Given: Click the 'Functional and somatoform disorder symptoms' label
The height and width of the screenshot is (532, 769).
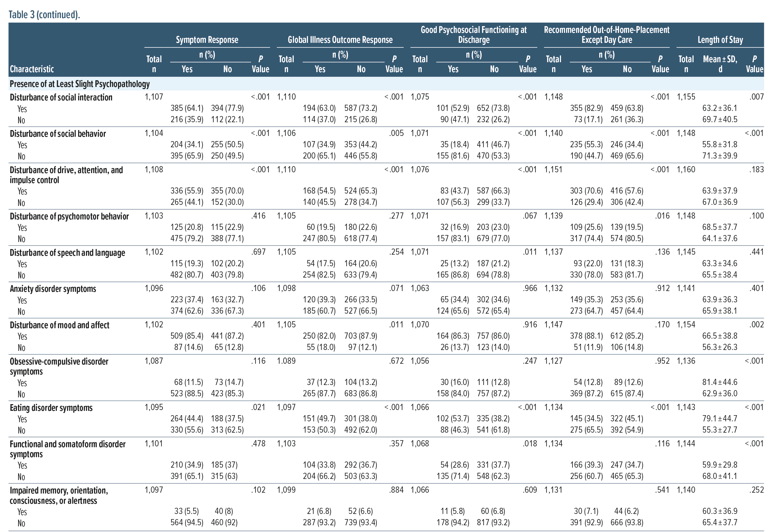Looking at the screenshot, I should click(67, 449).
